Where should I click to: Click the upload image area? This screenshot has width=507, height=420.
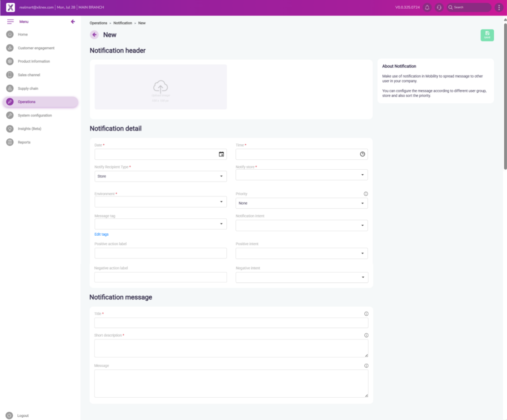(x=161, y=87)
